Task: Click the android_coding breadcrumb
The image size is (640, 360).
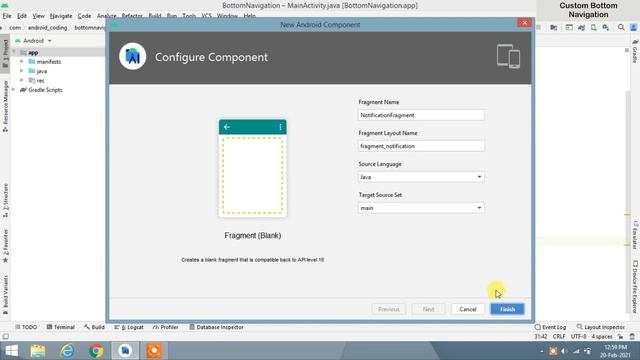Action: 47,28
